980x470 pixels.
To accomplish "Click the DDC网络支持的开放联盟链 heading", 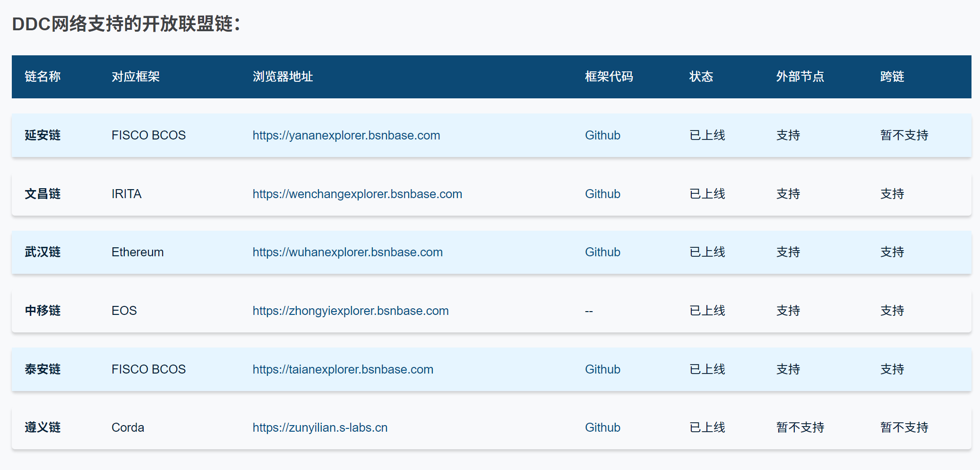I will pos(126,24).
